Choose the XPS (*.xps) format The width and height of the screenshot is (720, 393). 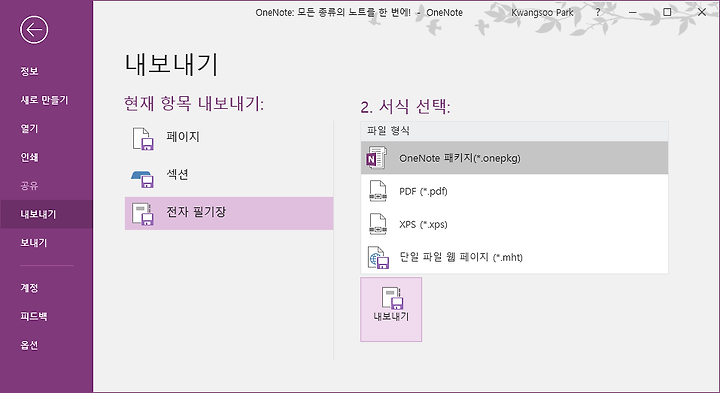coord(514,224)
